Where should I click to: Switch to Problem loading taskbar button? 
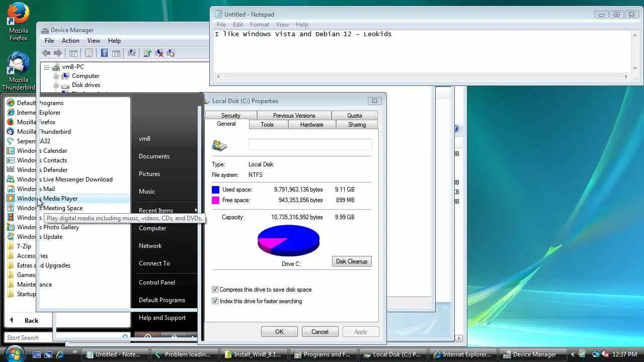[x=185, y=354]
